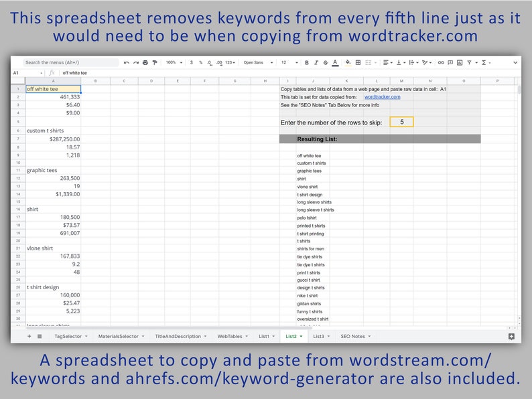
Task: Create a filter
Action: click(x=469, y=62)
